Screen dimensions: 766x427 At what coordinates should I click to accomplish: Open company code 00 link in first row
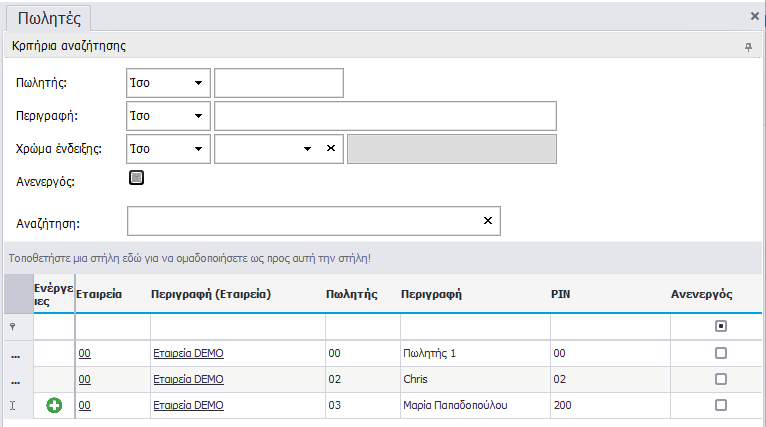click(x=84, y=353)
